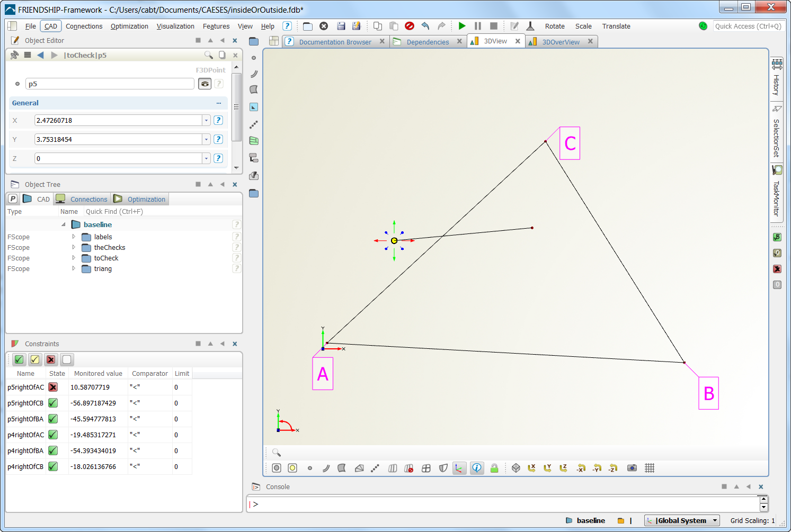Open the Global System selector at the bottom
Image resolution: width=791 pixels, height=532 pixels.
(x=681, y=520)
